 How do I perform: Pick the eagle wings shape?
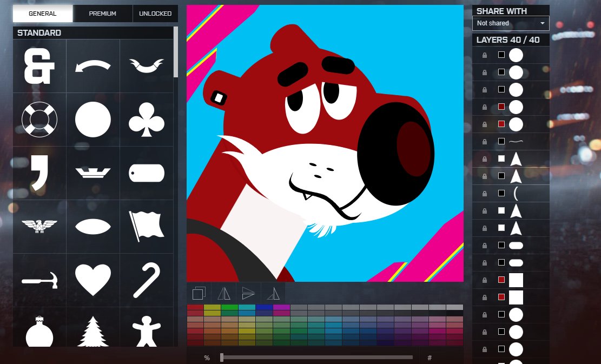point(39,226)
